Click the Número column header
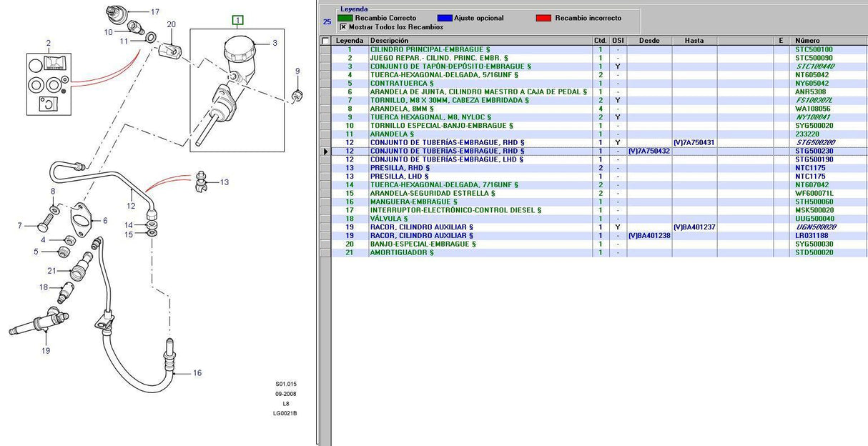The width and height of the screenshot is (868, 446). pos(829,41)
